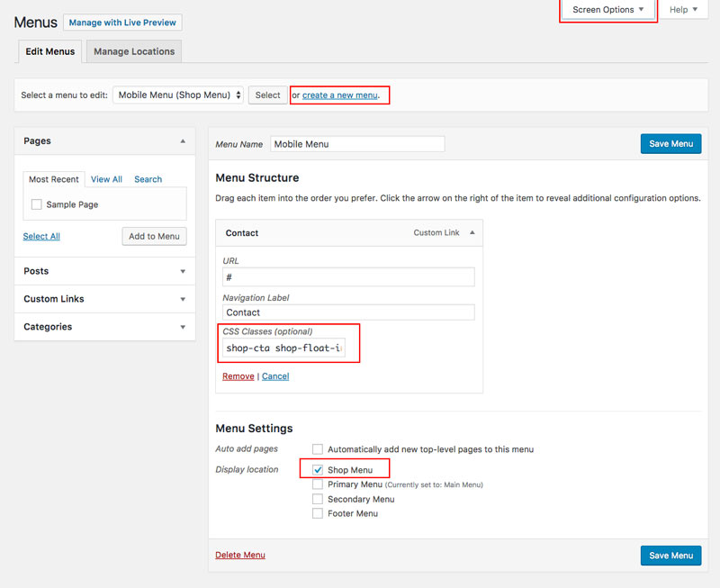The height and width of the screenshot is (588, 720).
Task: Click the CSS Classes input field
Action: pos(284,348)
